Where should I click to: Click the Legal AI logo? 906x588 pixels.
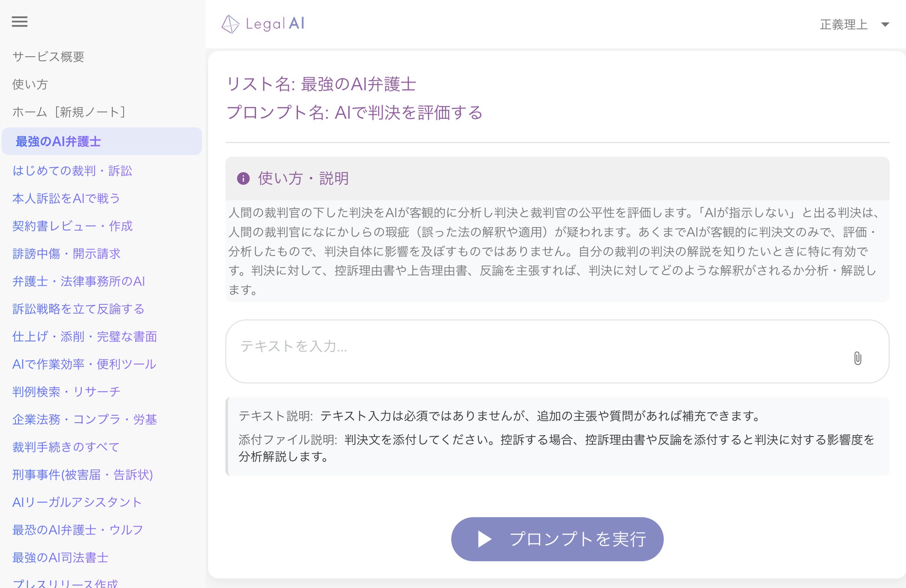[263, 24]
